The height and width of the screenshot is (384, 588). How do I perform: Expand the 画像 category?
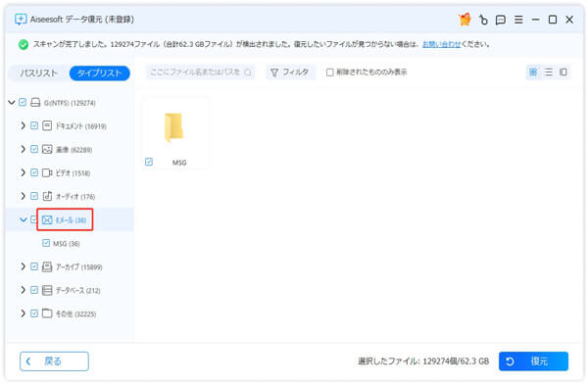coord(23,149)
